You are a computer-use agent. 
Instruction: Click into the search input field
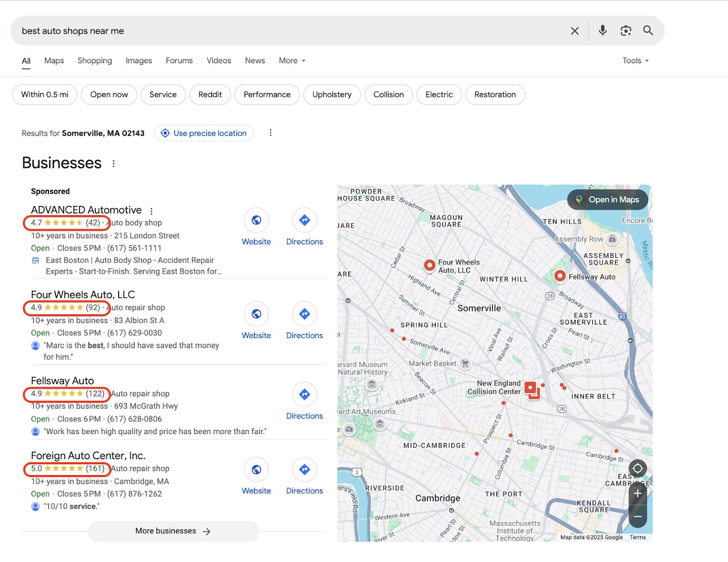(x=291, y=30)
